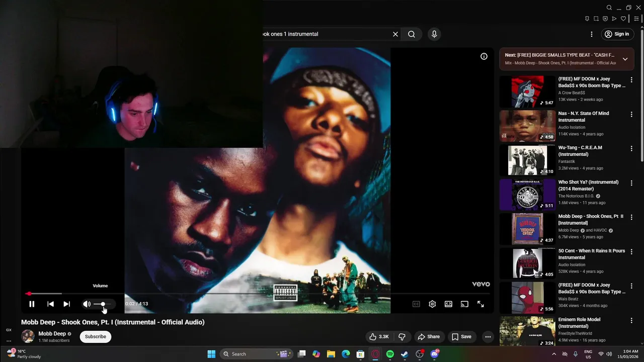The height and width of the screenshot is (362, 644).
Task: Open Mobb Deep channel name link
Action: point(52,334)
